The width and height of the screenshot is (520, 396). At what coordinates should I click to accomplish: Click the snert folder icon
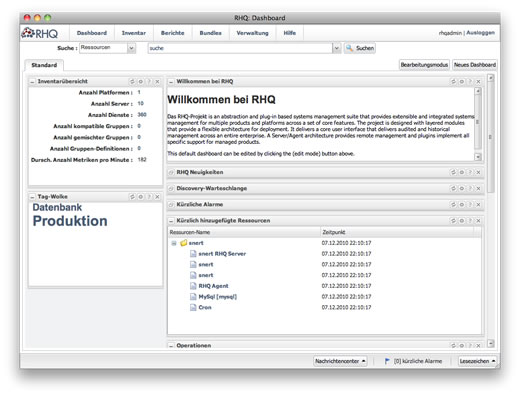click(x=183, y=243)
